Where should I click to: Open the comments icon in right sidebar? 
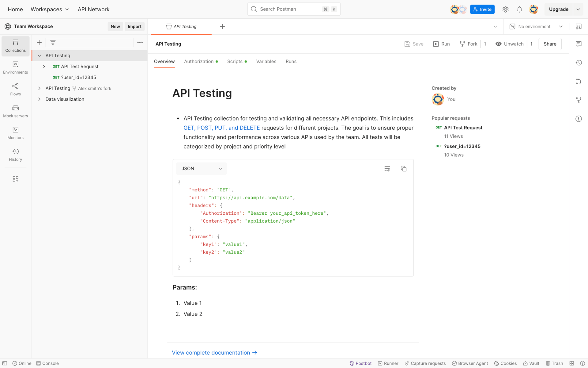pyautogui.click(x=579, y=44)
